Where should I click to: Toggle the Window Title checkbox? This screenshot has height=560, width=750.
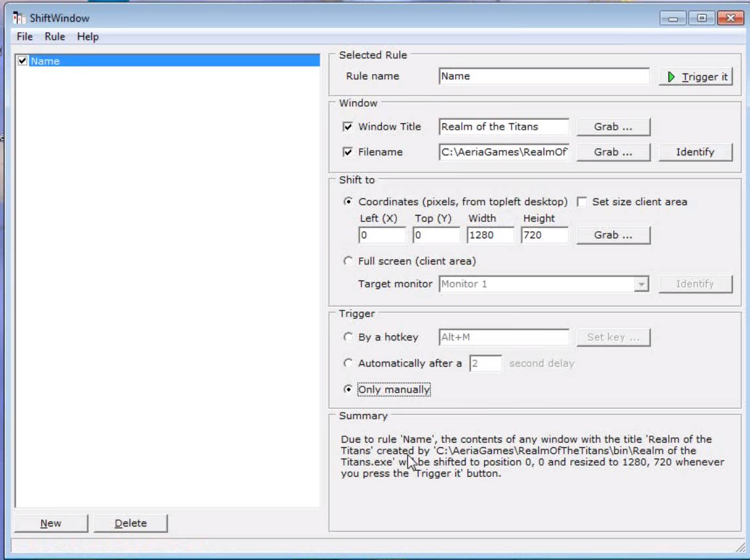[348, 126]
